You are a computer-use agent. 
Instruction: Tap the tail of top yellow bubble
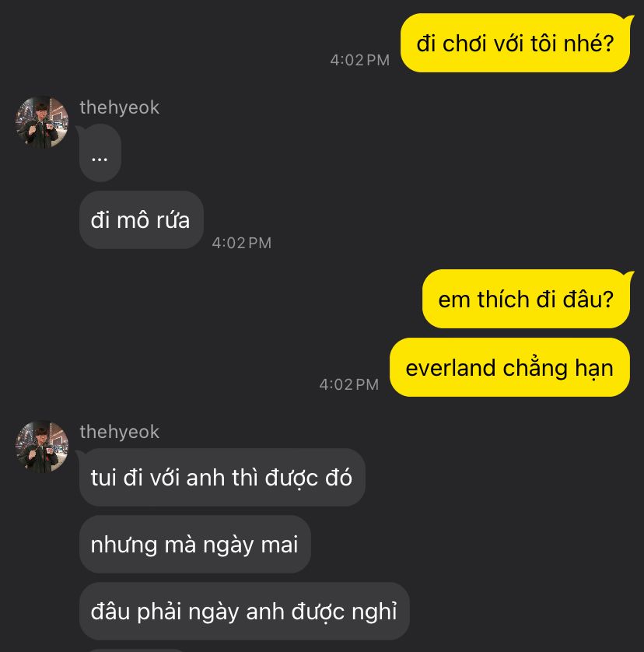pos(629,19)
